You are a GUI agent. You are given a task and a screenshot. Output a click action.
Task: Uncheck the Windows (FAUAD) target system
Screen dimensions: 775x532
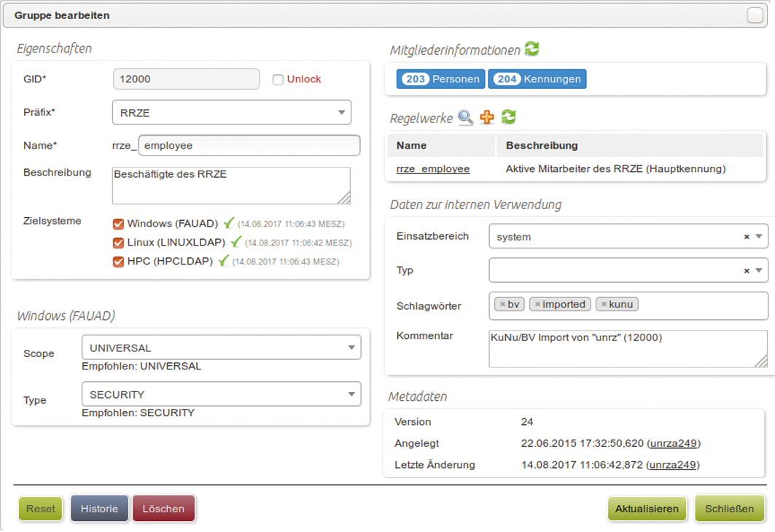[x=118, y=224]
